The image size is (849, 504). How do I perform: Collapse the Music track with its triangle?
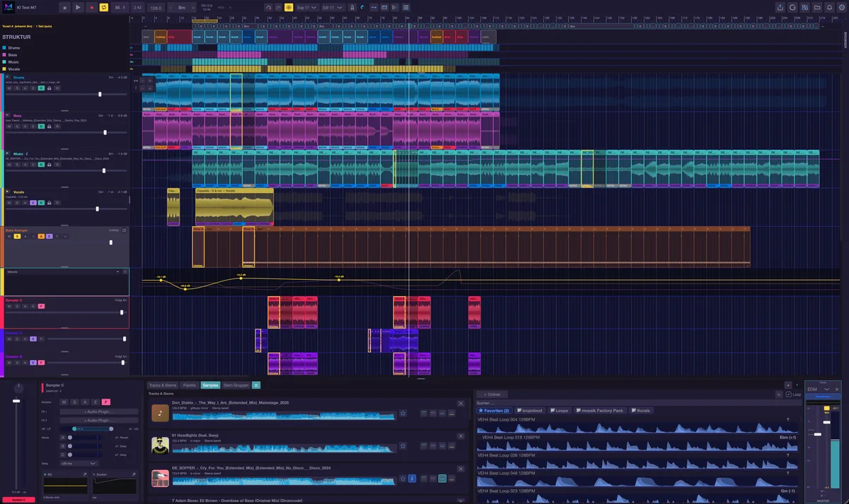coord(8,153)
